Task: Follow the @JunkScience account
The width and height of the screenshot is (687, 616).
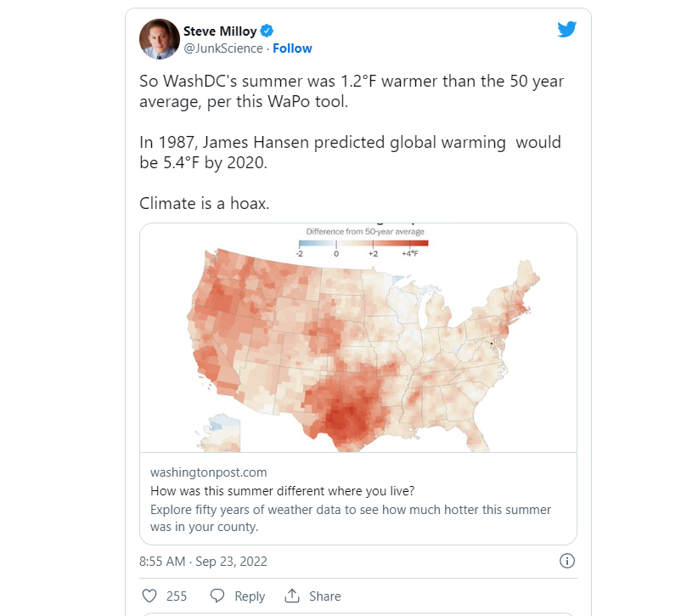Action: [292, 48]
